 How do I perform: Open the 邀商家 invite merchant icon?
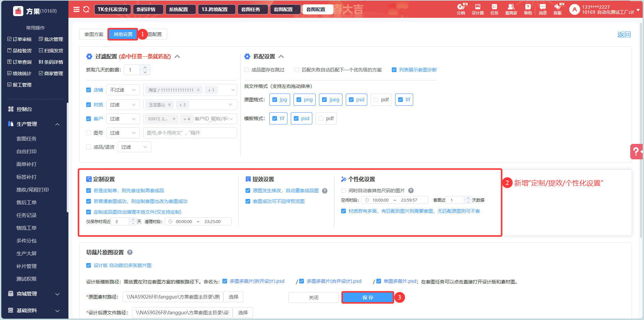point(511,9)
